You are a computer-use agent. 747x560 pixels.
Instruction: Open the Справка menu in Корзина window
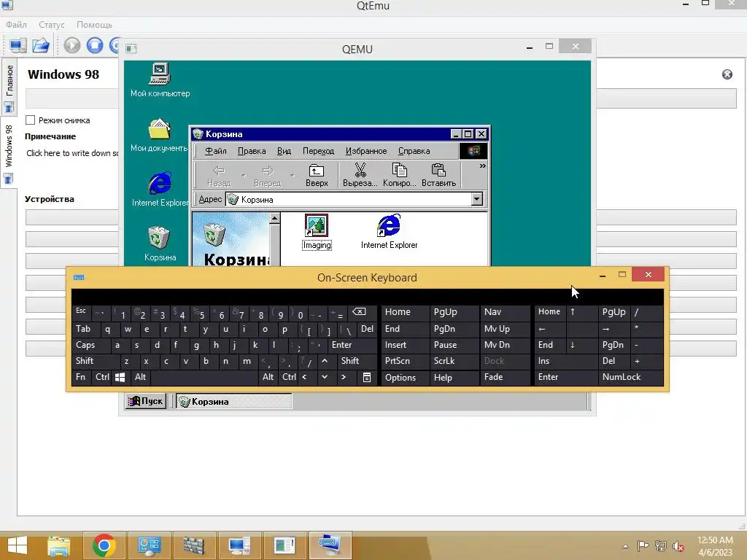pyautogui.click(x=414, y=151)
